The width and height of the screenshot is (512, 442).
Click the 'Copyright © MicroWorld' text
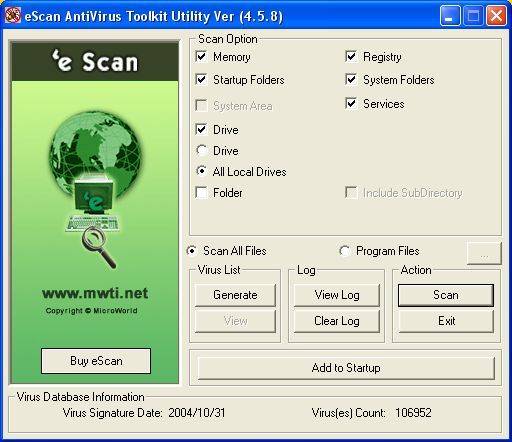[91, 311]
